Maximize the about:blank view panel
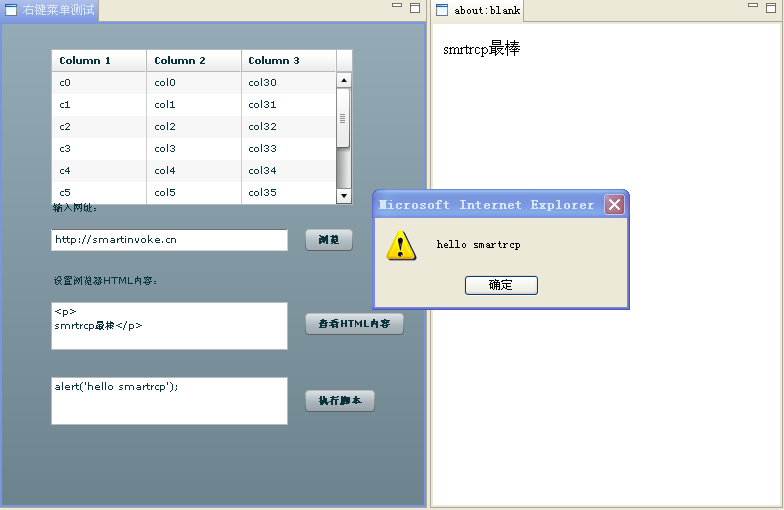This screenshot has height=510, width=784. [771, 8]
